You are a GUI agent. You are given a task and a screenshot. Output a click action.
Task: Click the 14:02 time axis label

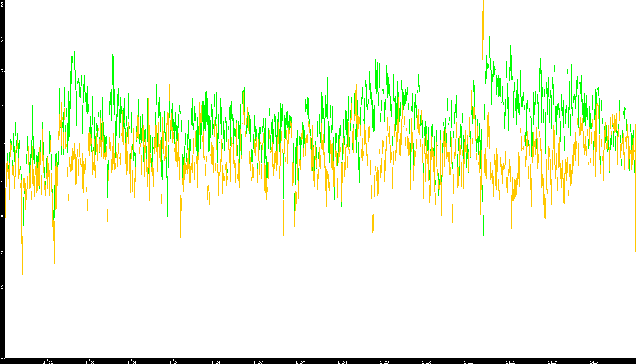click(90, 362)
